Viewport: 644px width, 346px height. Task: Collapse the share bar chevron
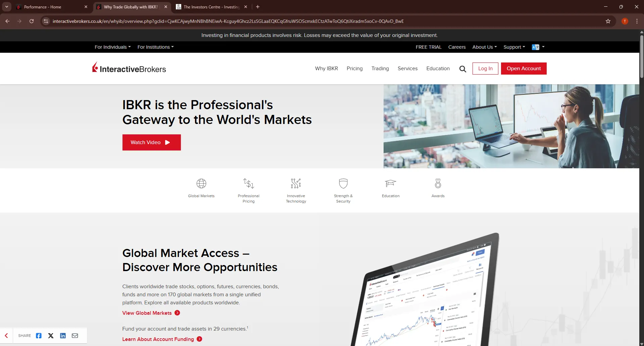pyautogui.click(x=6, y=336)
